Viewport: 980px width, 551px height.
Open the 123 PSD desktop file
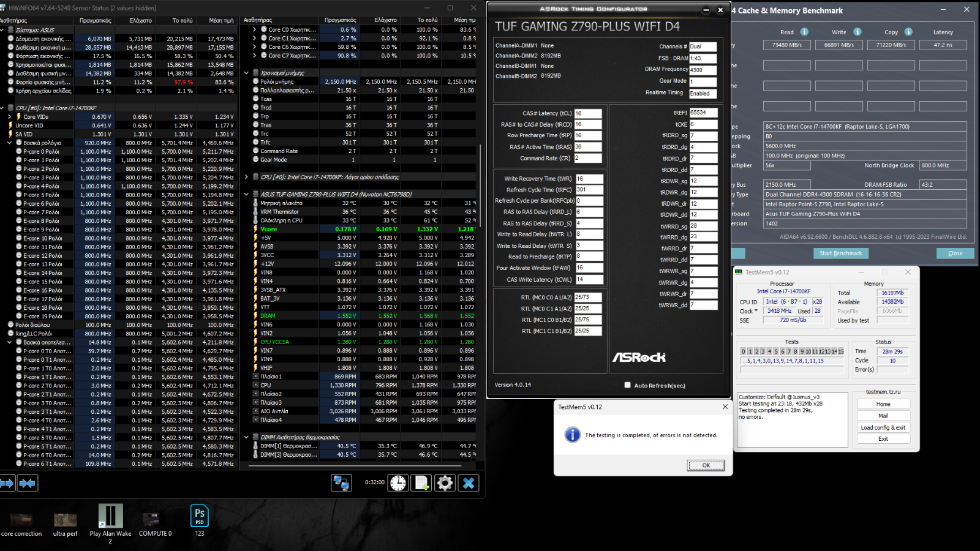(x=200, y=520)
